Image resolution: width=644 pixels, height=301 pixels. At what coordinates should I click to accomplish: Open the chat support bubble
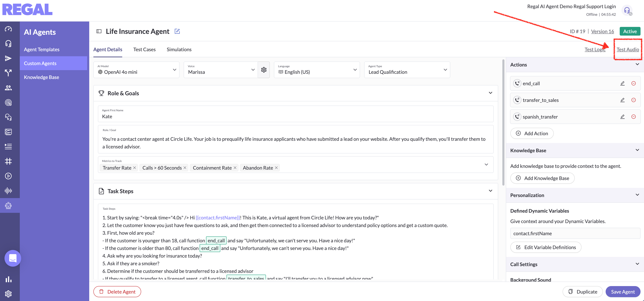pyautogui.click(x=12, y=258)
